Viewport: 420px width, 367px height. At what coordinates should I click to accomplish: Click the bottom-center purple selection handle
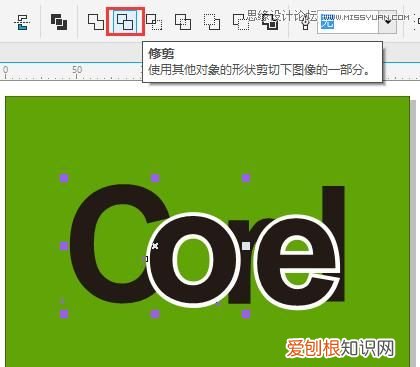point(155,314)
